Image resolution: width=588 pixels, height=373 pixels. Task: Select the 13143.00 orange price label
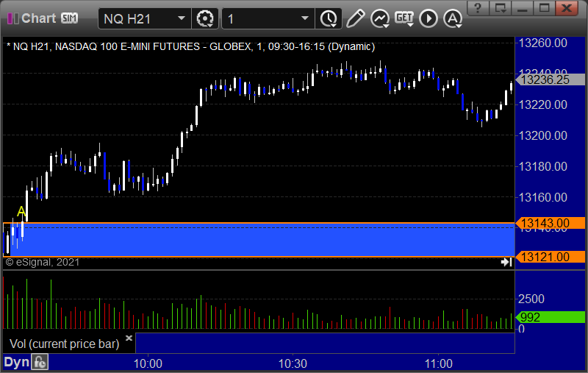point(550,223)
